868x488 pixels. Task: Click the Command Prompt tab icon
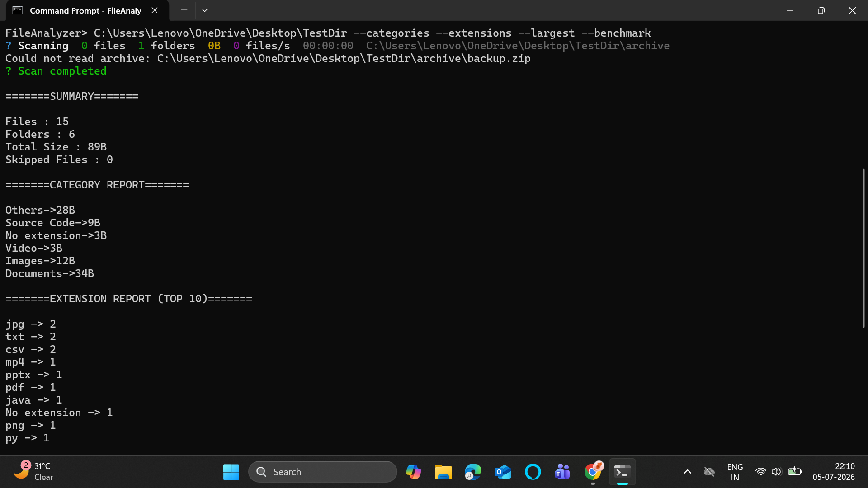[18, 10]
